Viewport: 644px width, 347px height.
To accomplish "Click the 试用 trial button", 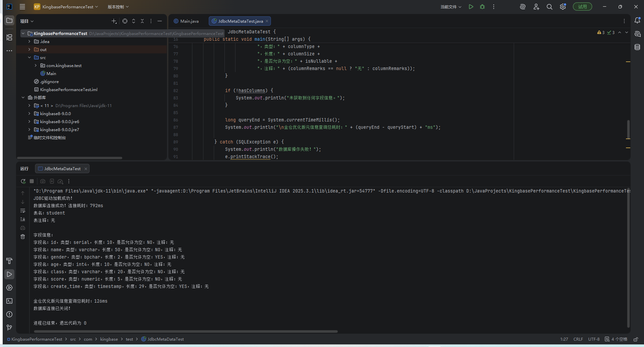I will pyautogui.click(x=582, y=7).
